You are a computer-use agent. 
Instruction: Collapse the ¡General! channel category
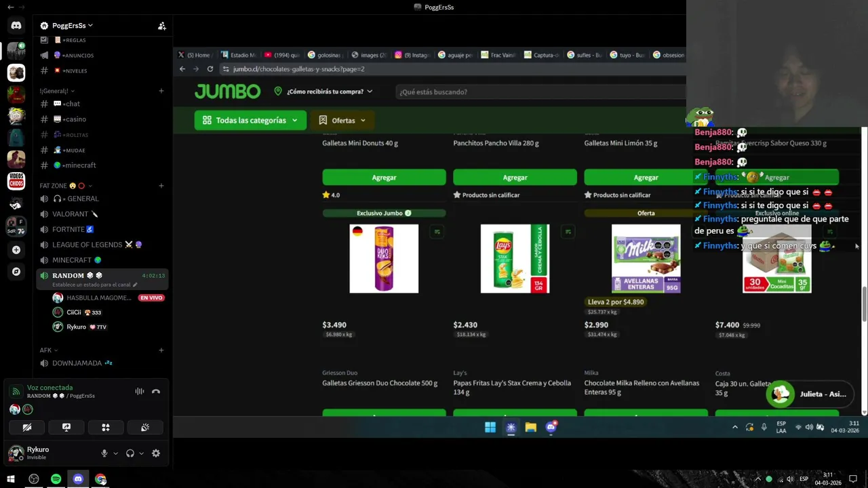[x=57, y=91]
